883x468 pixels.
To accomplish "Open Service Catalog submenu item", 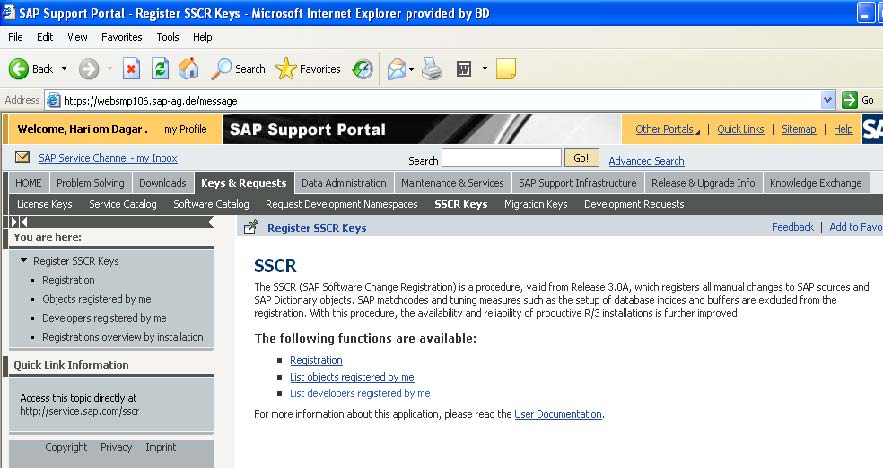I will click(x=123, y=204).
